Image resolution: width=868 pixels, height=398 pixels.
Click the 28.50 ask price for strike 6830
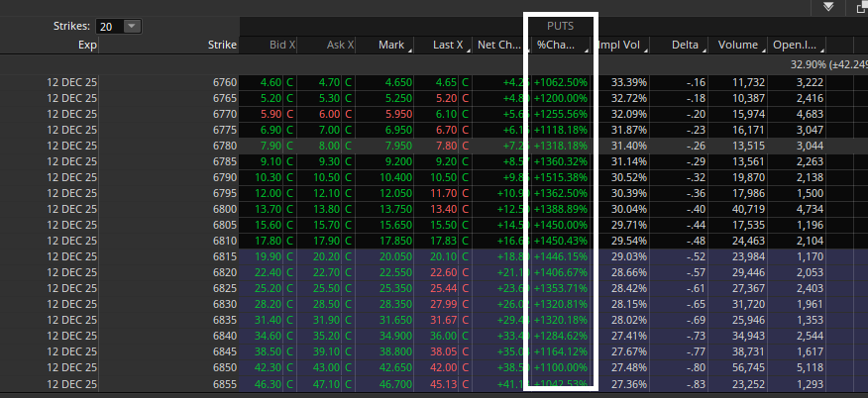point(327,305)
